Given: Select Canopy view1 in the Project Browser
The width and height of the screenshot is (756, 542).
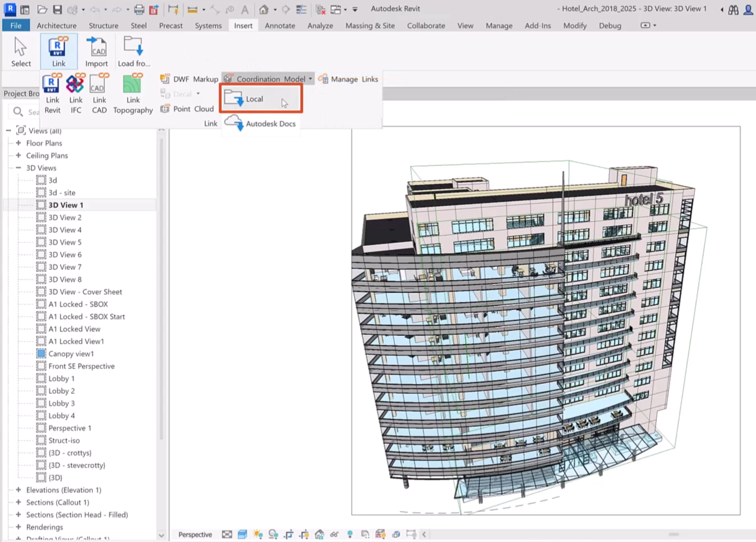Looking at the screenshot, I should point(71,354).
